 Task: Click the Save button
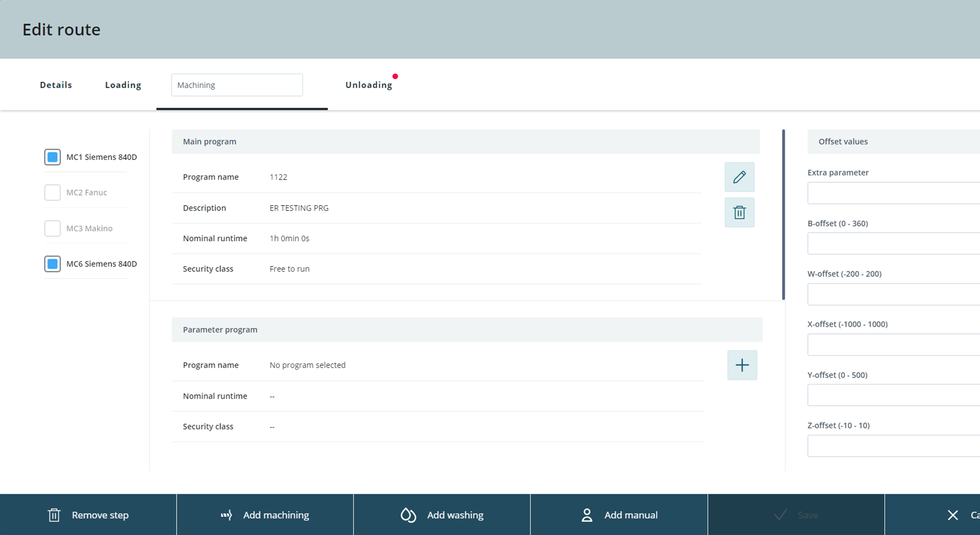coord(796,515)
